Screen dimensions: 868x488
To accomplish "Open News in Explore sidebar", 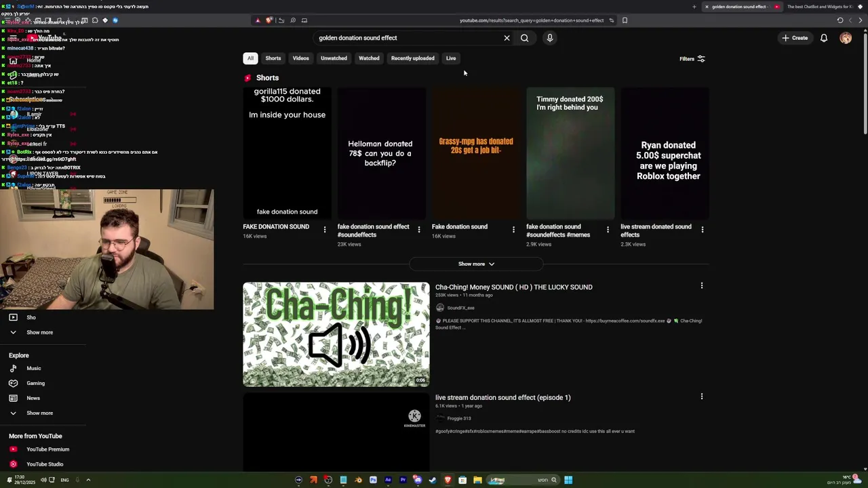I will [33, 399].
